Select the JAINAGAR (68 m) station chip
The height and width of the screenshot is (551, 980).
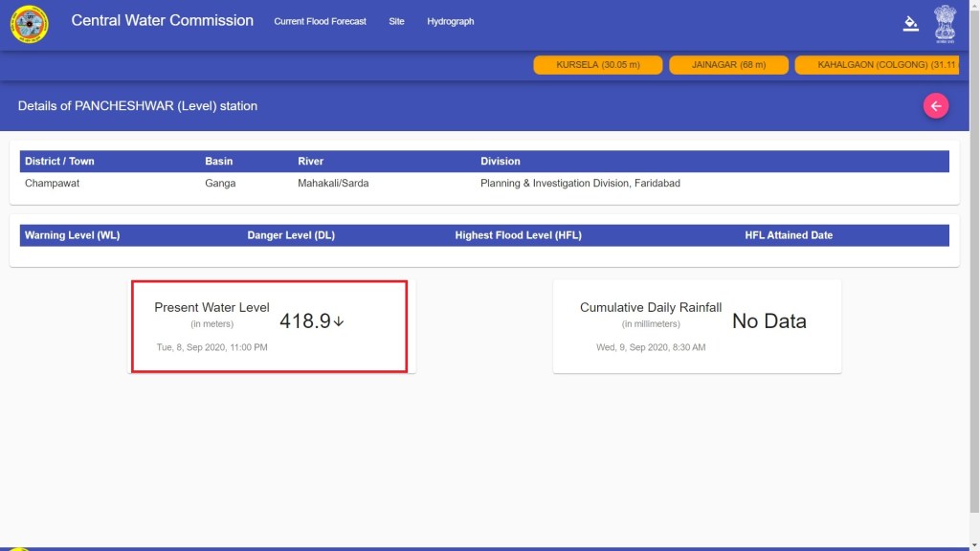point(728,65)
